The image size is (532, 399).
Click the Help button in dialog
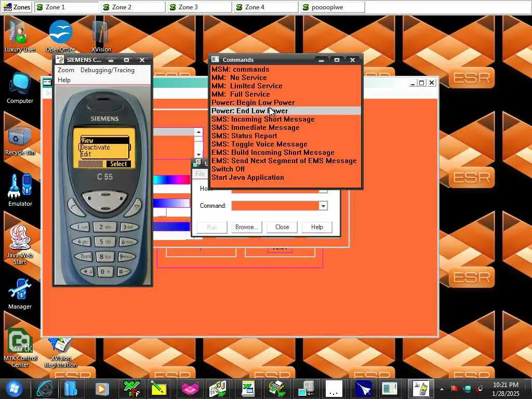coord(317,227)
